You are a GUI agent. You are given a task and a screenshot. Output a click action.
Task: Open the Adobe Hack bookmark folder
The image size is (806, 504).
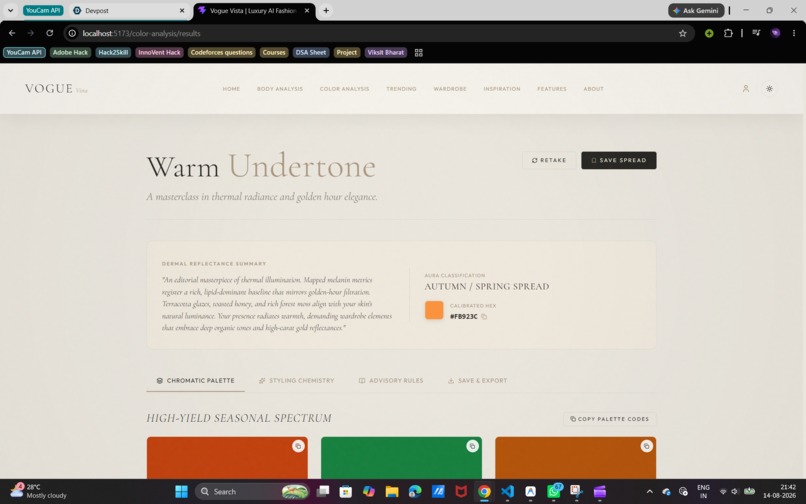point(70,52)
